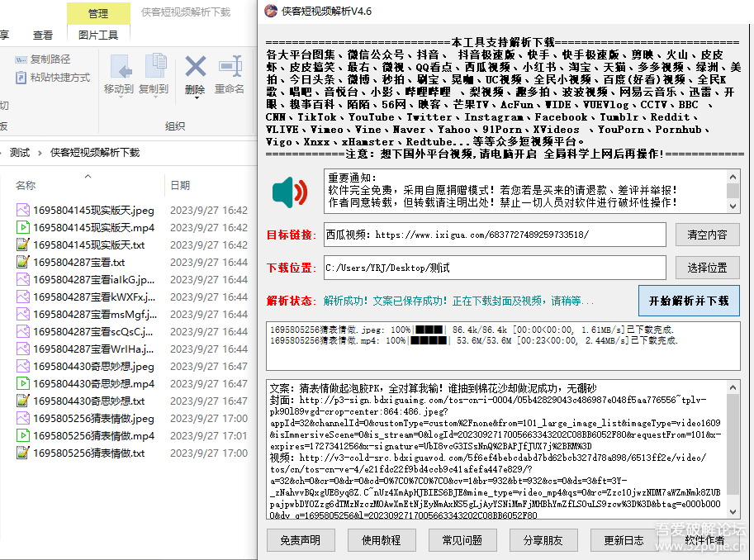The width and height of the screenshot is (754, 560).
Task: Open the 更新日志 changelog button
Action: 624,540
